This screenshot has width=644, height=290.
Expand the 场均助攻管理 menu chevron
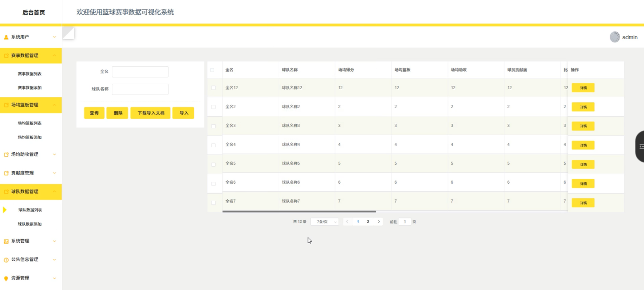55,154
